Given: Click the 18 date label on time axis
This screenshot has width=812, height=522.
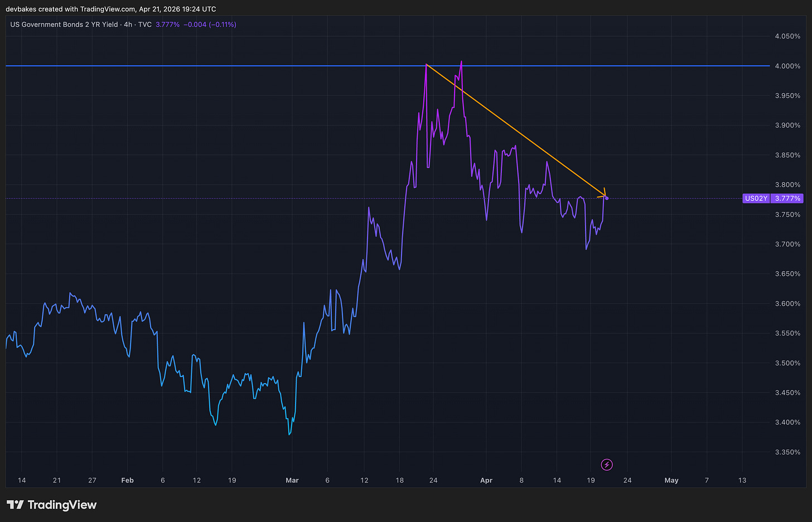Looking at the screenshot, I should (x=400, y=480).
